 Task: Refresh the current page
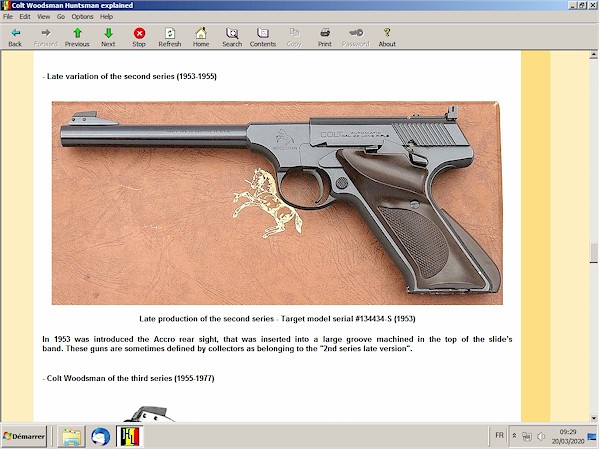170,37
